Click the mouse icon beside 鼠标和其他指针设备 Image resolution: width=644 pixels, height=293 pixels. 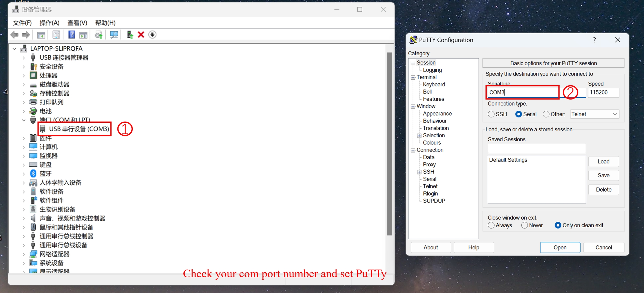coord(33,227)
